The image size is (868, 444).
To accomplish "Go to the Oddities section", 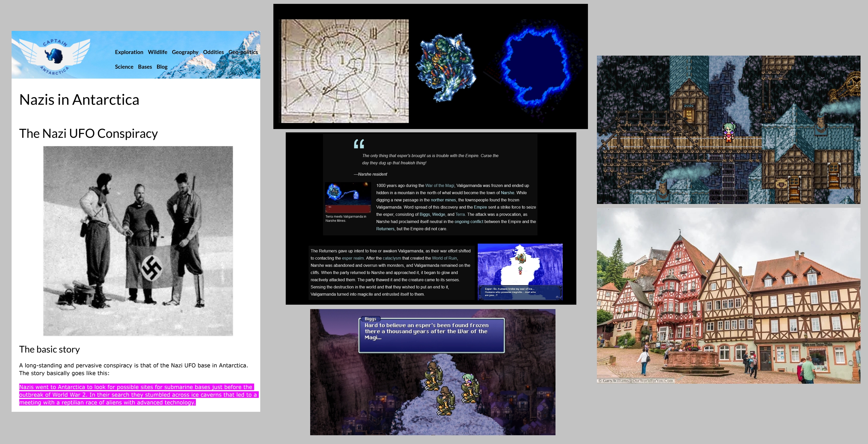I will [x=213, y=52].
